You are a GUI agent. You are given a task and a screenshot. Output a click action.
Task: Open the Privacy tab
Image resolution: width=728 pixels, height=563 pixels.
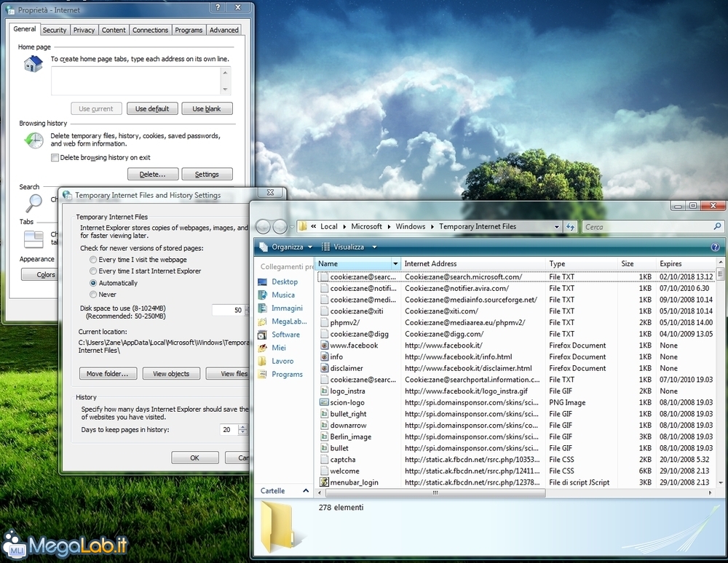84,30
